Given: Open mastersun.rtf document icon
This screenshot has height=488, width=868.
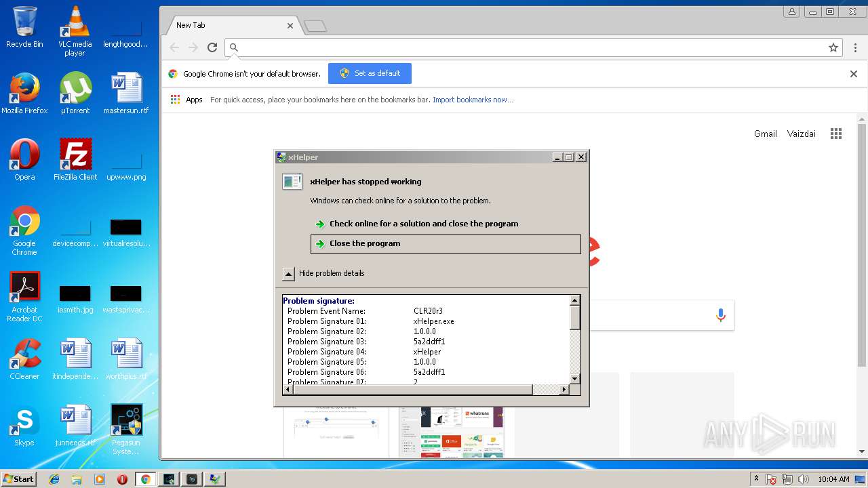Looking at the screenshot, I should [x=126, y=94].
